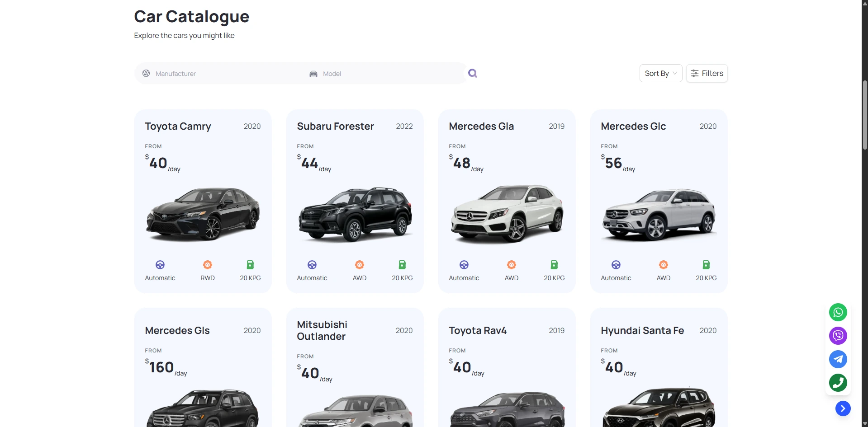868x427 pixels.
Task: Click the $44 /day price on Subaru Forester
Action: click(314, 163)
